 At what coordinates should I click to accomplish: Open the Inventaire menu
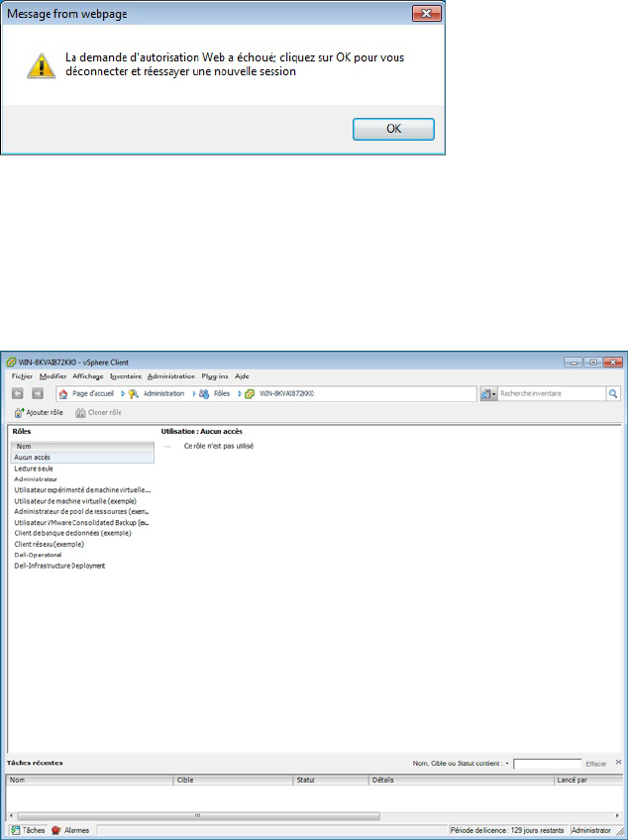click(126, 376)
